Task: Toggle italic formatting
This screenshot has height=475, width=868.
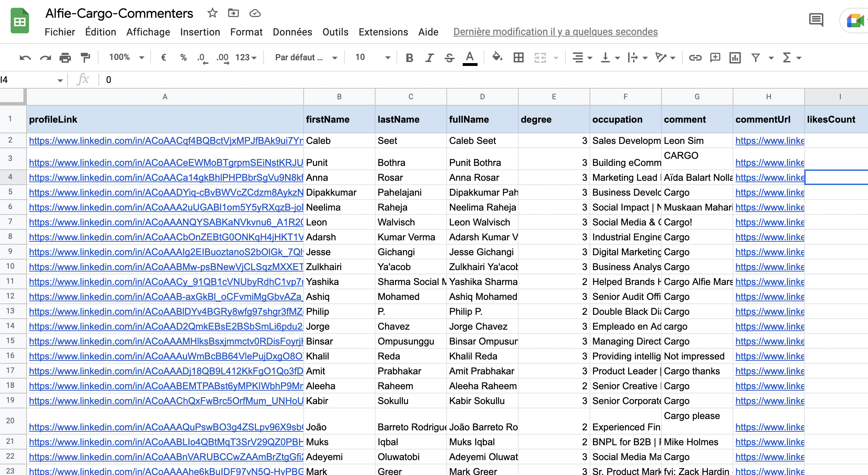Action: click(x=429, y=57)
